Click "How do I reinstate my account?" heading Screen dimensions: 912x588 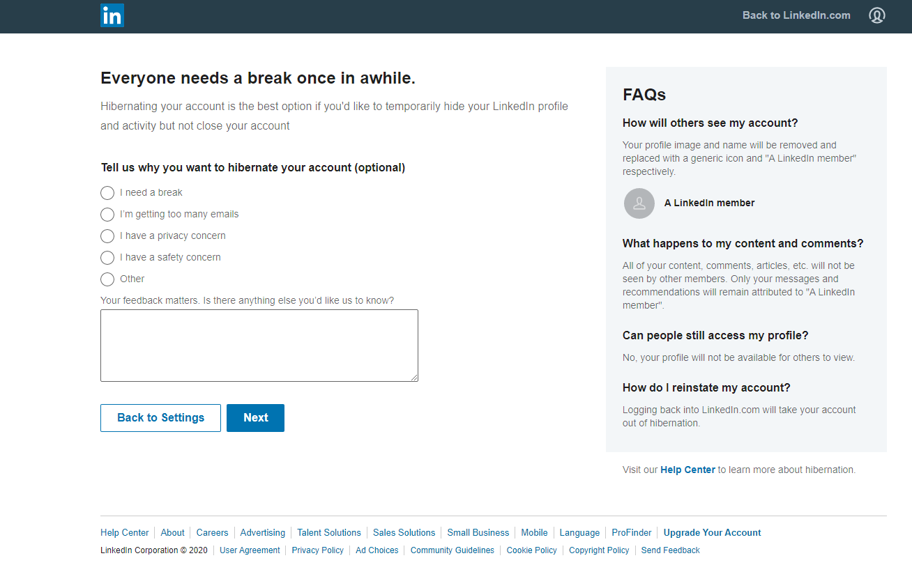[x=706, y=387]
